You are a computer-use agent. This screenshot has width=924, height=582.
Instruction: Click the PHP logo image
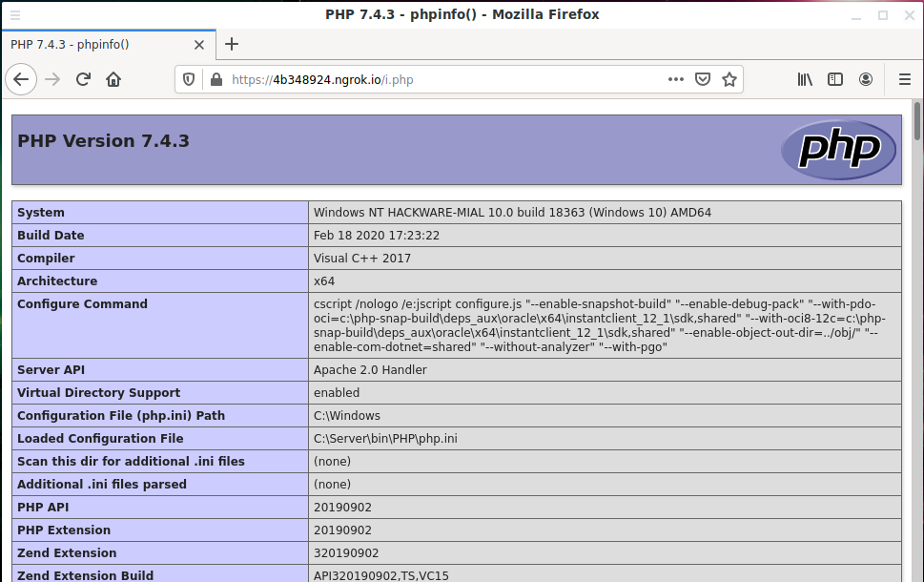pyautogui.click(x=838, y=150)
